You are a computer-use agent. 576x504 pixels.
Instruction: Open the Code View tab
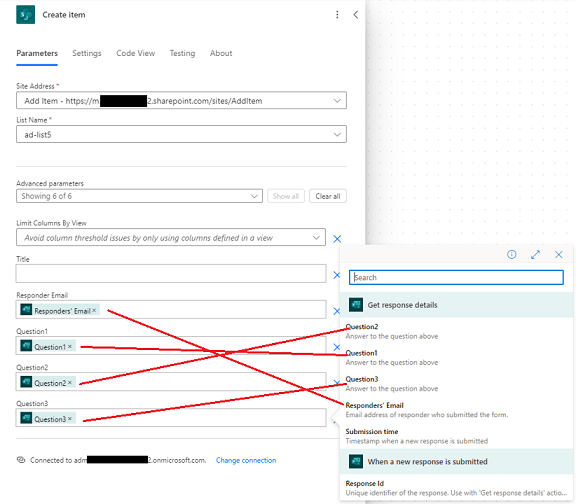(x=136, y=53)
